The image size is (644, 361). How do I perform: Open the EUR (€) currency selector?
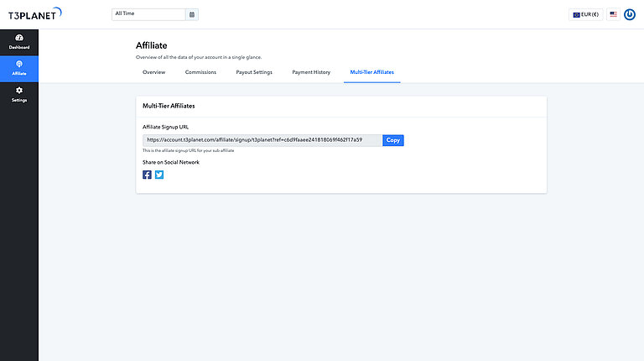pos(585,14)
